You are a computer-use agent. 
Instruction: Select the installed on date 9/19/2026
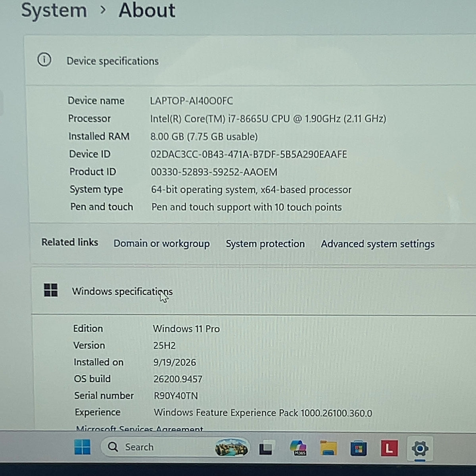(x=175, y=362)
